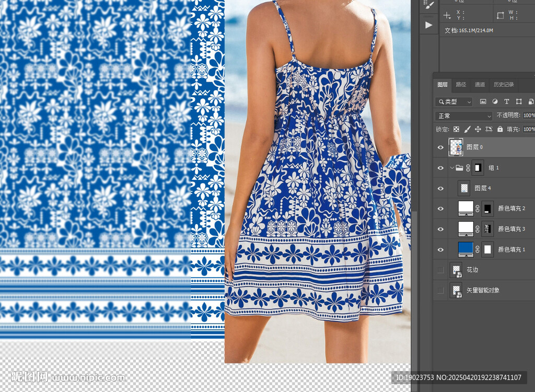535x392 pixels.
Task: Show the 矢量智能对象 layer
Action: 440,291
